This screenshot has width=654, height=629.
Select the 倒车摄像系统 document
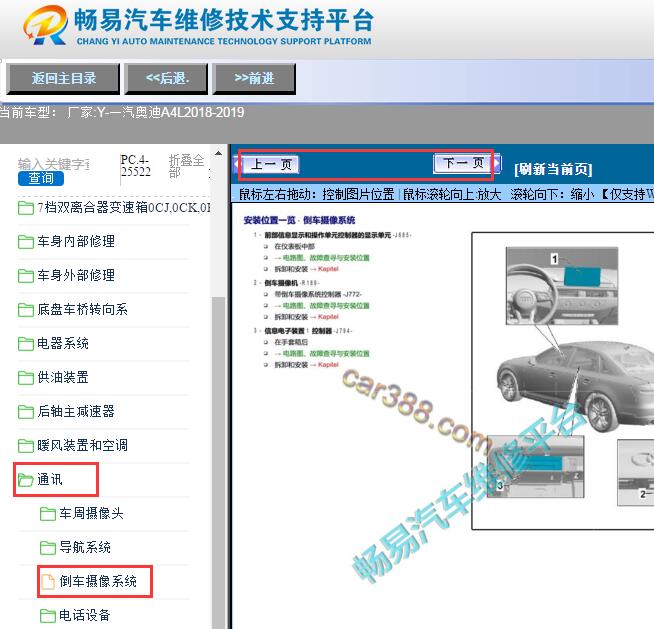[98, 581]
